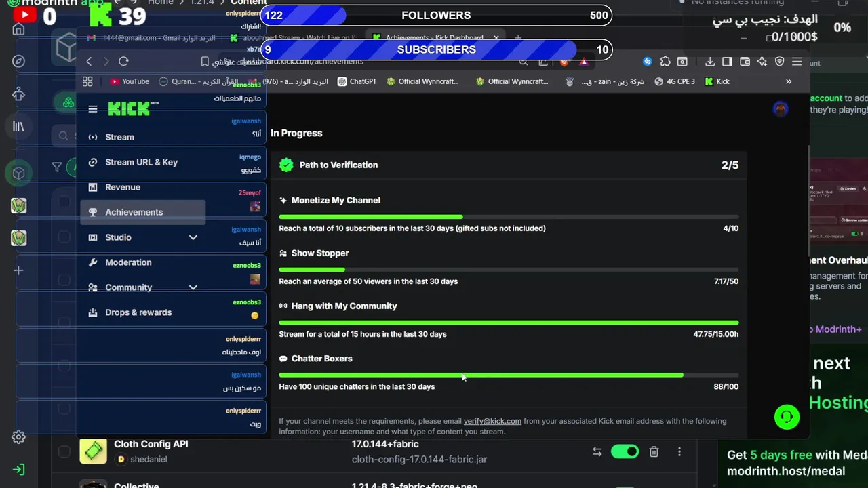Switch to the Gmail browser tab
868x488 pixels.
coord(151,38)
